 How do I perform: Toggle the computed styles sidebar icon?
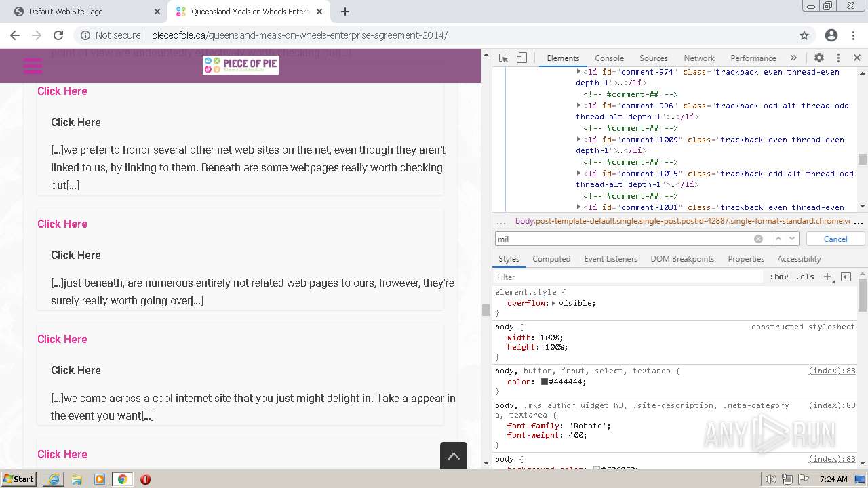click(x=846, y=277)
